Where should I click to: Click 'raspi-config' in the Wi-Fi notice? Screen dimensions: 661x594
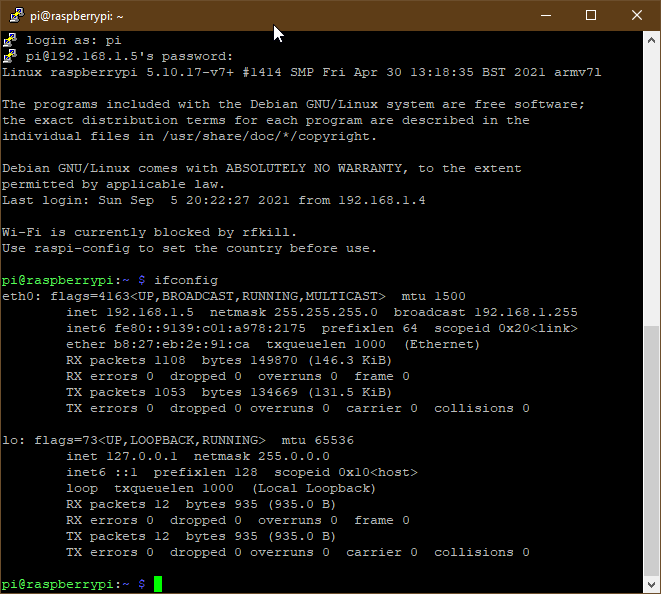[82, 248]
